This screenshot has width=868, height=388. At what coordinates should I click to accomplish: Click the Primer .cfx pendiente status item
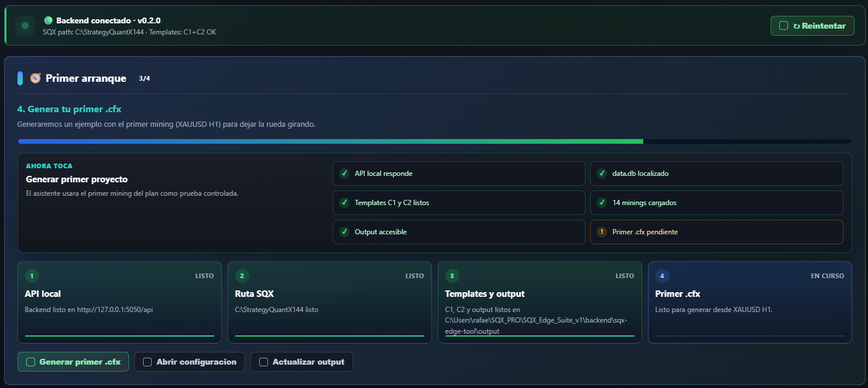(x=717, y=232)
